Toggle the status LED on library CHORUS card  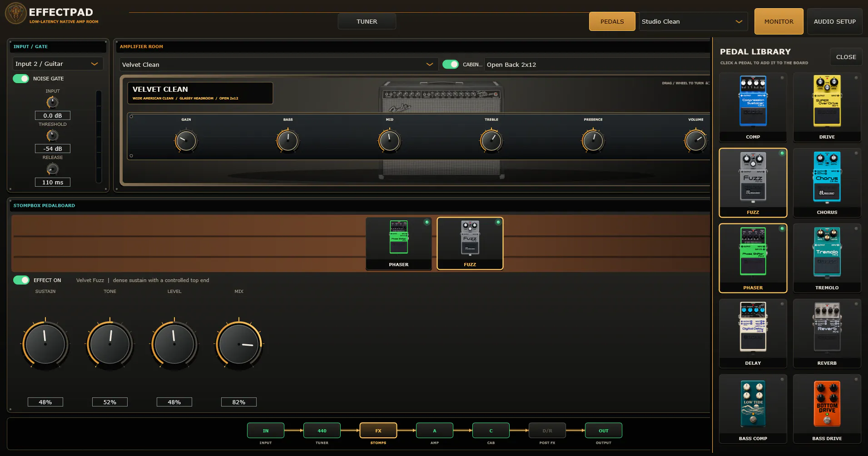[856, 153]
